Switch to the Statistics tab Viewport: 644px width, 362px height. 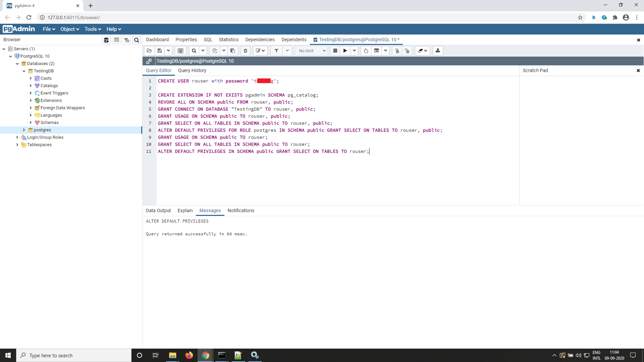pyautogui.click(x=228, y=40)
